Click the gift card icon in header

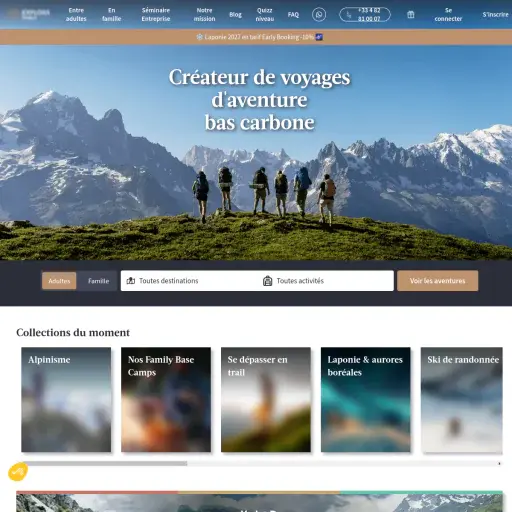click(x=411, y=15)
